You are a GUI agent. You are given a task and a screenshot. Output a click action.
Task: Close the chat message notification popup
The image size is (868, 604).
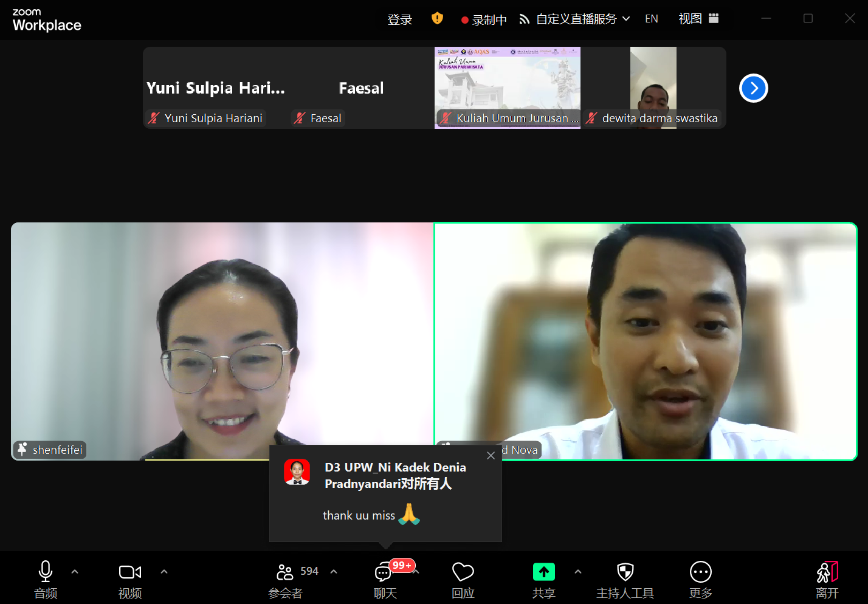(491, 456)
